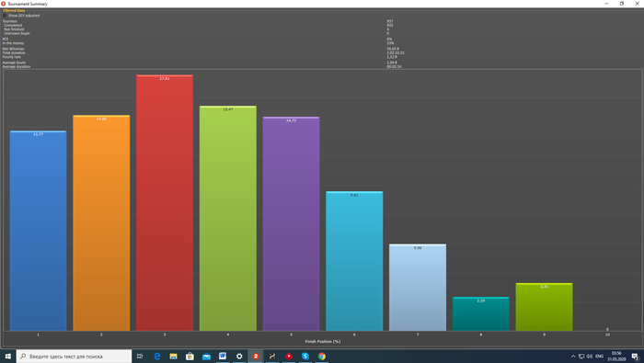The width and height of the screenshot is (644, 363).
Task: Open the clock and date flyout
Action: [x=616, y=356]
